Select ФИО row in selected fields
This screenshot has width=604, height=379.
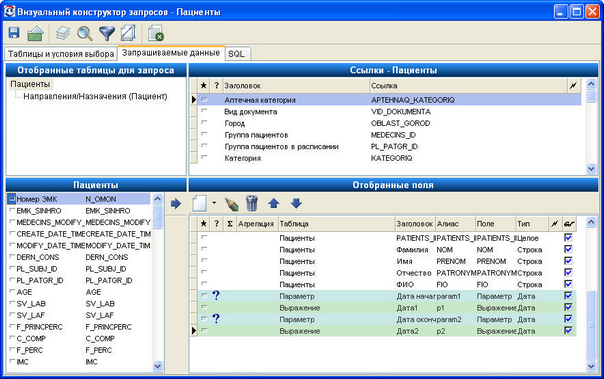click(x=387, y=284)
